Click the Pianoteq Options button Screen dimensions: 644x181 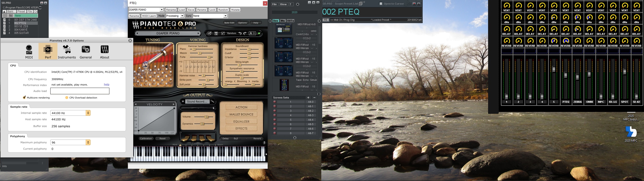(x=242, y=23)
